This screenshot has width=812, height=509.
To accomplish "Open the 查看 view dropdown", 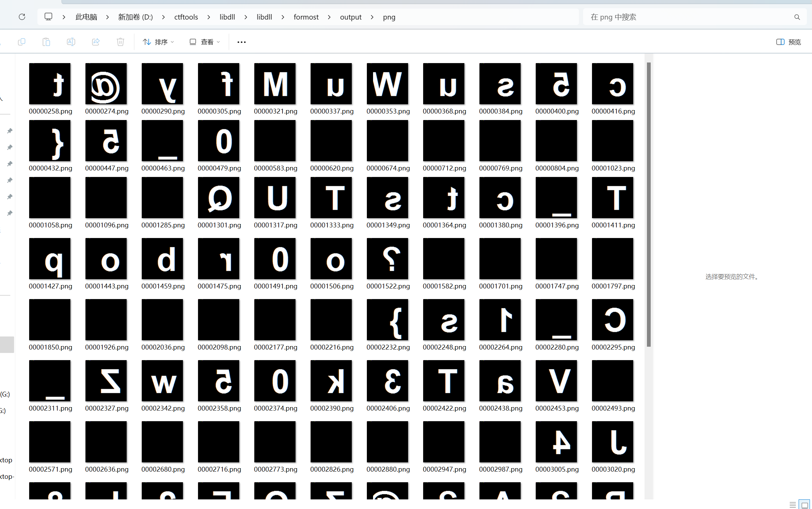I will [205, 42].
